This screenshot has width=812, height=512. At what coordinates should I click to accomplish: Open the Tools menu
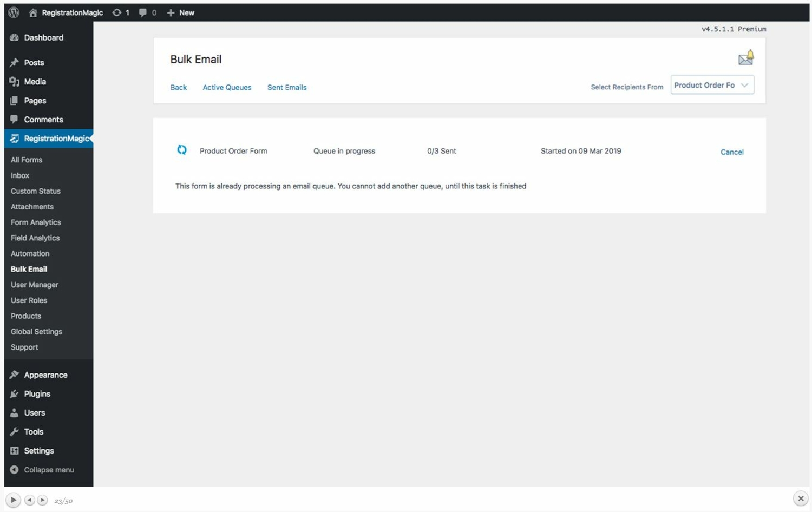tap(49, 432)
